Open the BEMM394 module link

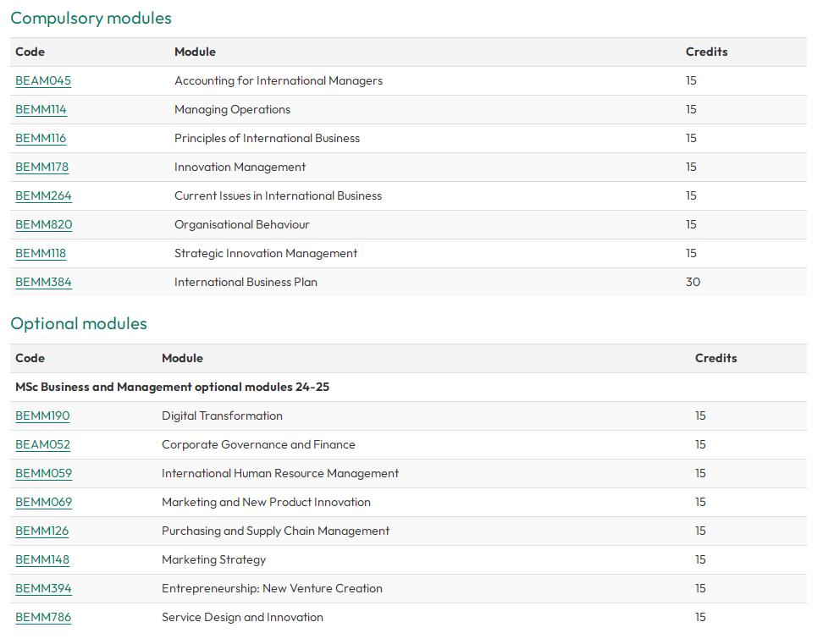coord(43,588)
